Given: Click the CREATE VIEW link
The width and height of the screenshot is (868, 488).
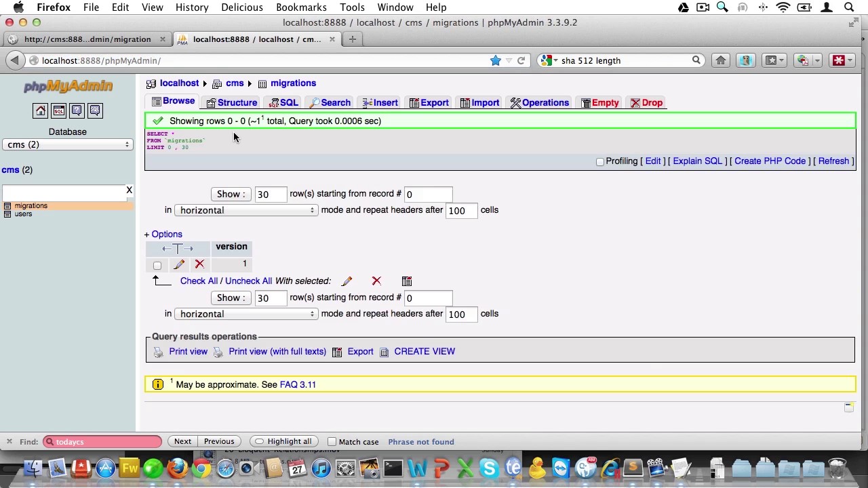Looking at the screenshot, I should pyautogui.click(x=425, y=352).
